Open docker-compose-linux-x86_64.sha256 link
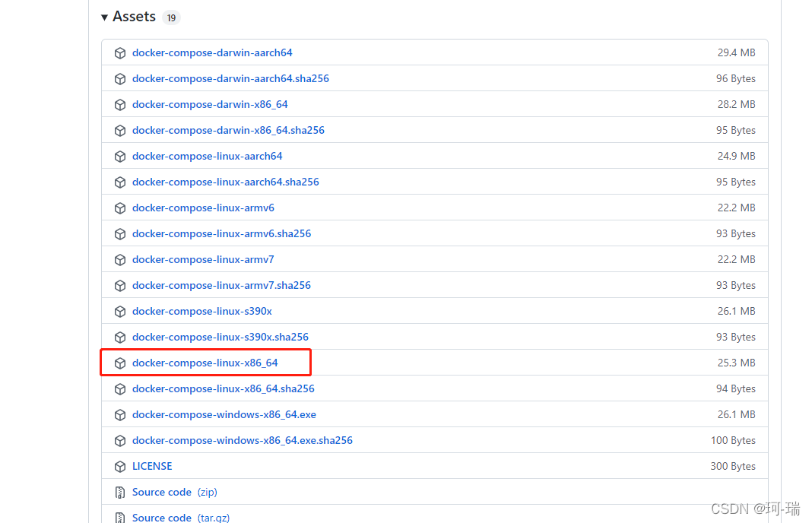The width and height of the screenshot is (812, 523). click(224, 389)
